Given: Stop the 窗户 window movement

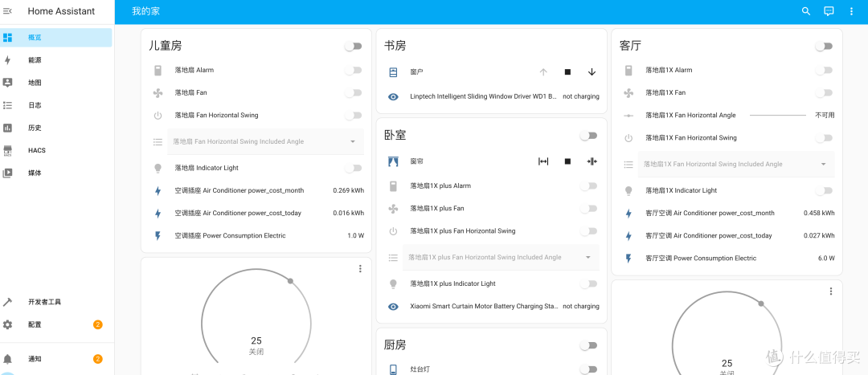Looking at the screenshot, I should (567, 72).
